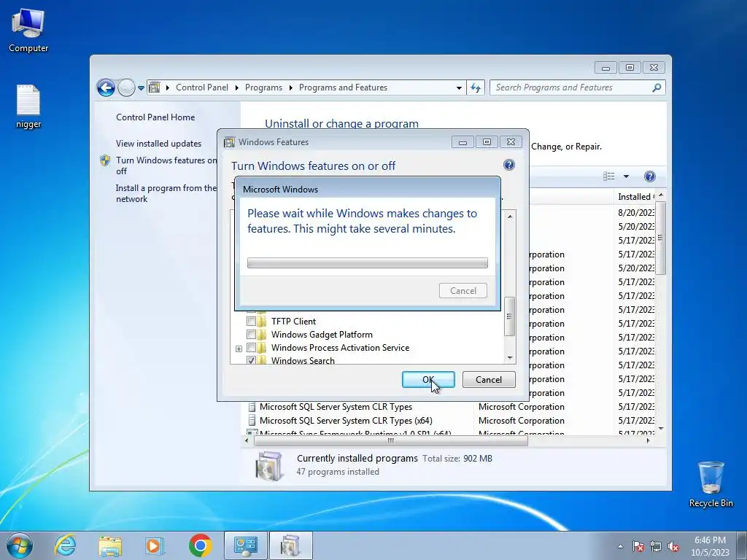The height and width of the screenshot is (560, 747).
Task: Click the progress bar in the Microsoft Windows dialog
Action: click(368, 262)
